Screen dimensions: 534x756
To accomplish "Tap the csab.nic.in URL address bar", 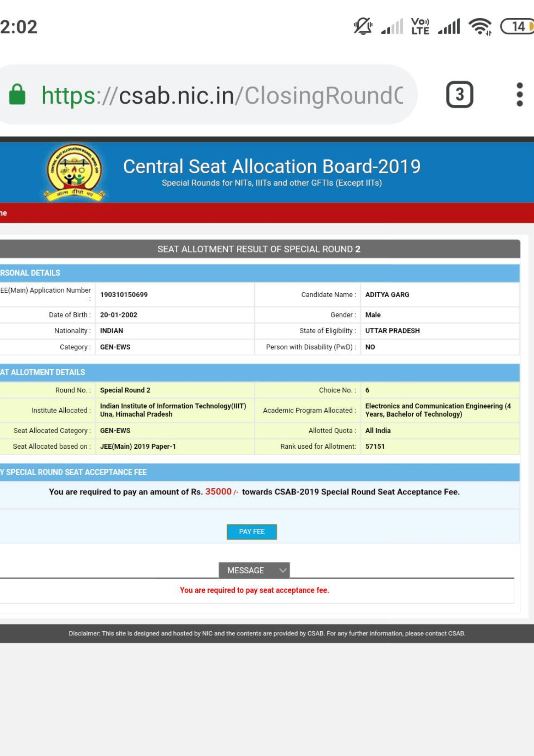I will (x=223, y=95).
